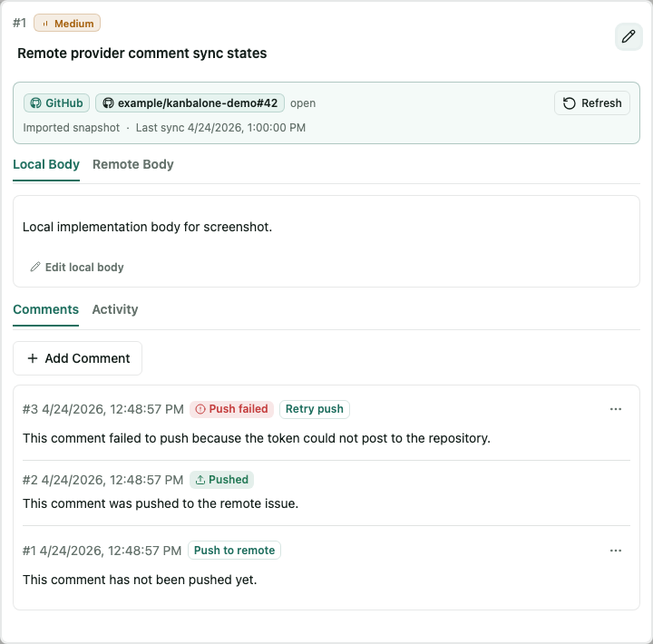Switch to the Local Body tab
This screenshot has width=653, height=644.
tap(46, 164)
